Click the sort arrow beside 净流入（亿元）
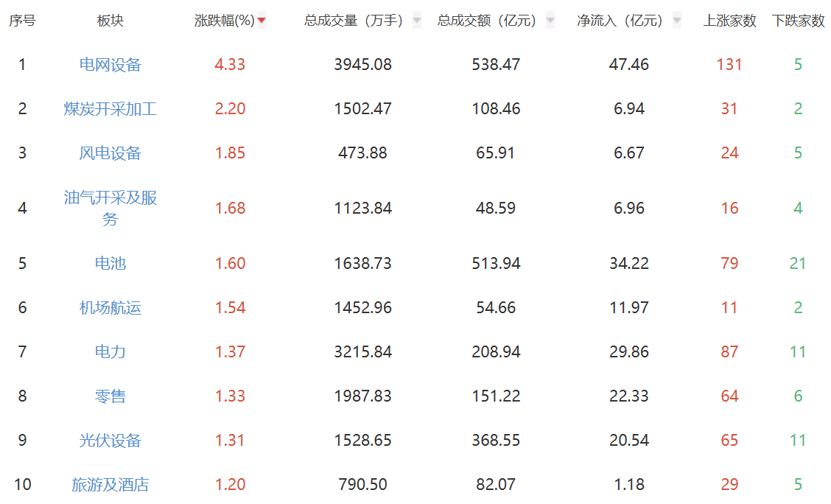 pyautogui.click(x=676, y=21)
